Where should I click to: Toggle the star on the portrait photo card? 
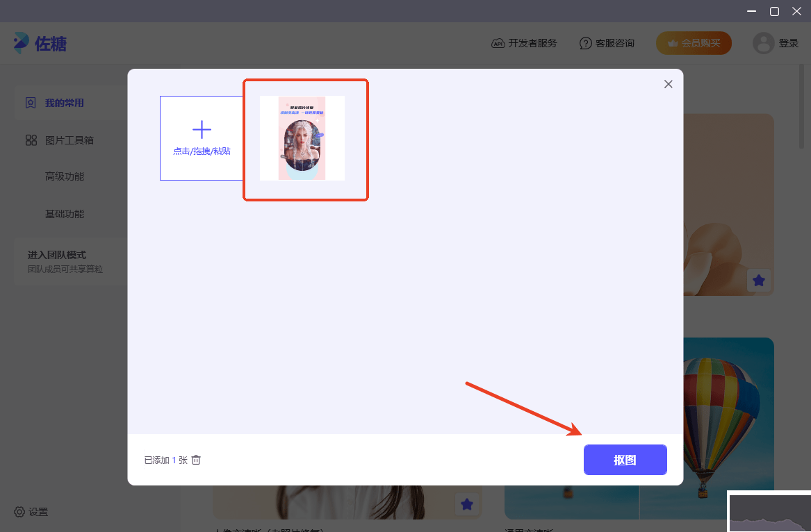(467, 505)
